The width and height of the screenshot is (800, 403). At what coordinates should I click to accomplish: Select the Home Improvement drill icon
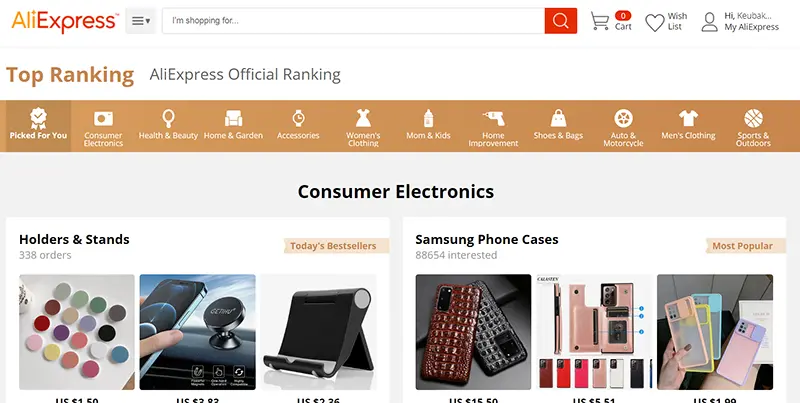tap(493, 118)
